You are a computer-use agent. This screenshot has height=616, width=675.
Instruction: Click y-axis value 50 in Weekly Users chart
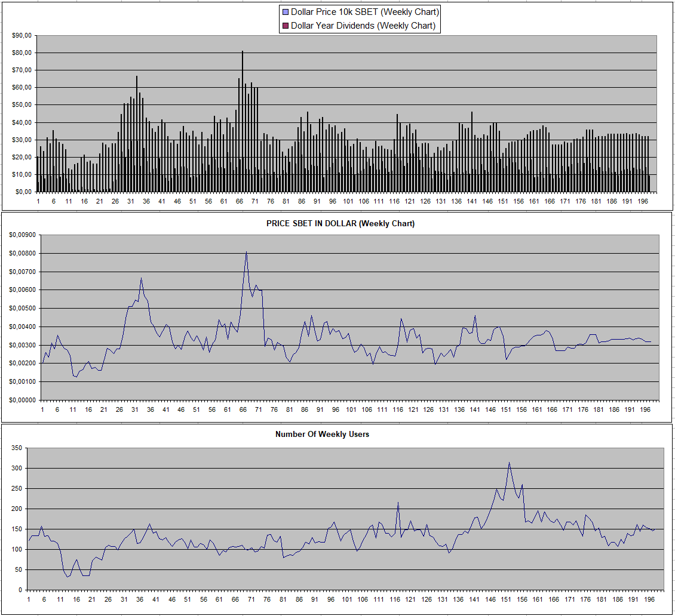19,570
